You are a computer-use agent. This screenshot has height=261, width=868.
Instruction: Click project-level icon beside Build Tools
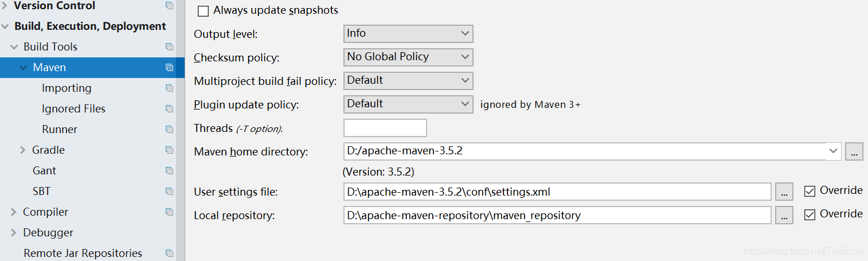coord(169,46)
